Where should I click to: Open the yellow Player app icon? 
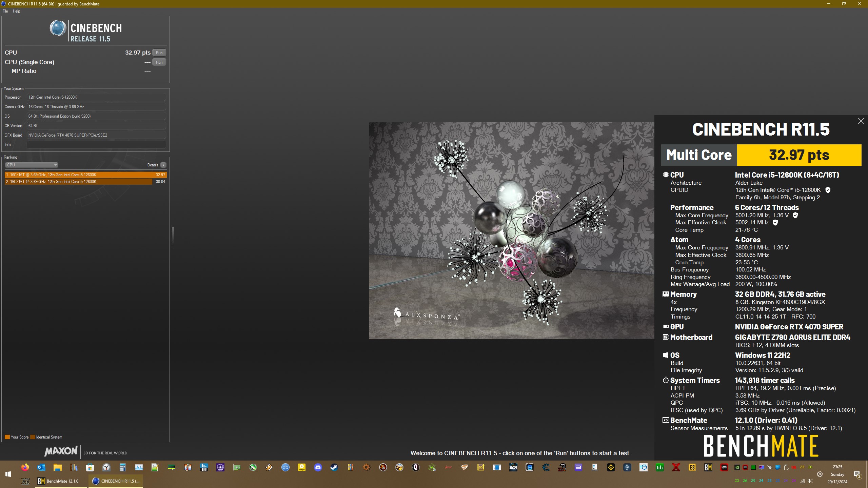302,468
